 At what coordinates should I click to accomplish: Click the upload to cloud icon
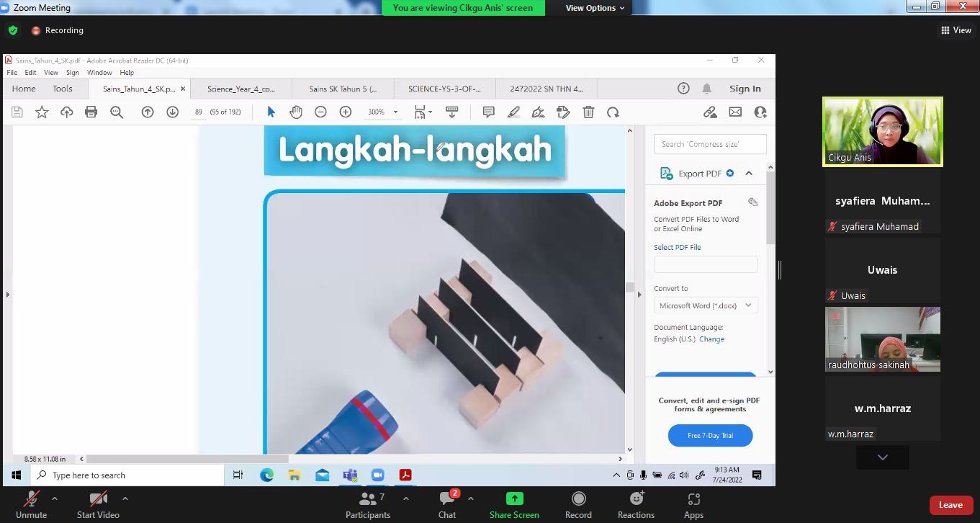(x=66, y=112)
